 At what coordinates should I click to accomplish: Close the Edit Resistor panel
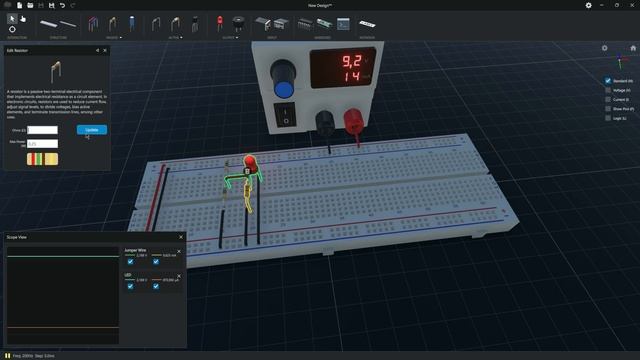105,50
